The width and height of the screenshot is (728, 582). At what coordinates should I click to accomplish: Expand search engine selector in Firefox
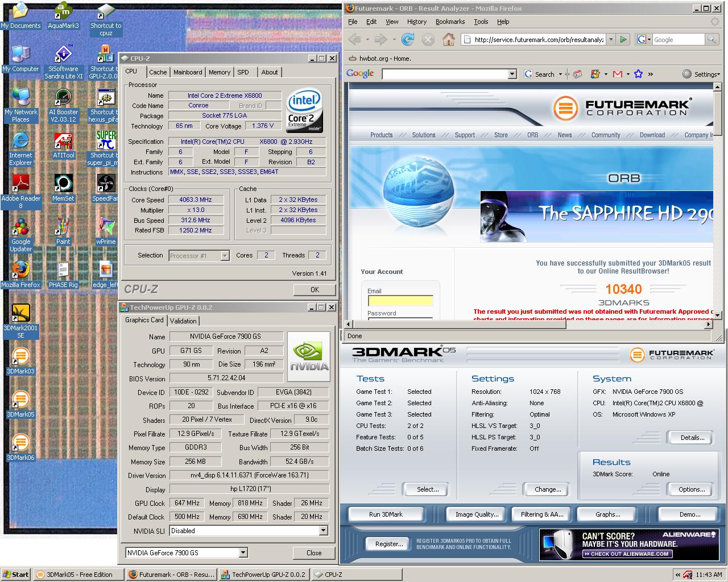coord(644,39)
